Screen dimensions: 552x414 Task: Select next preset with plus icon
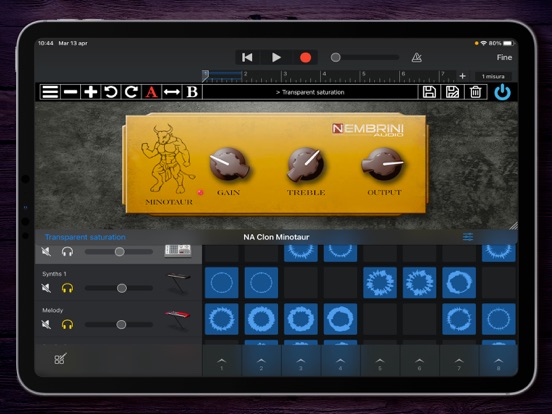click(91, 92)
